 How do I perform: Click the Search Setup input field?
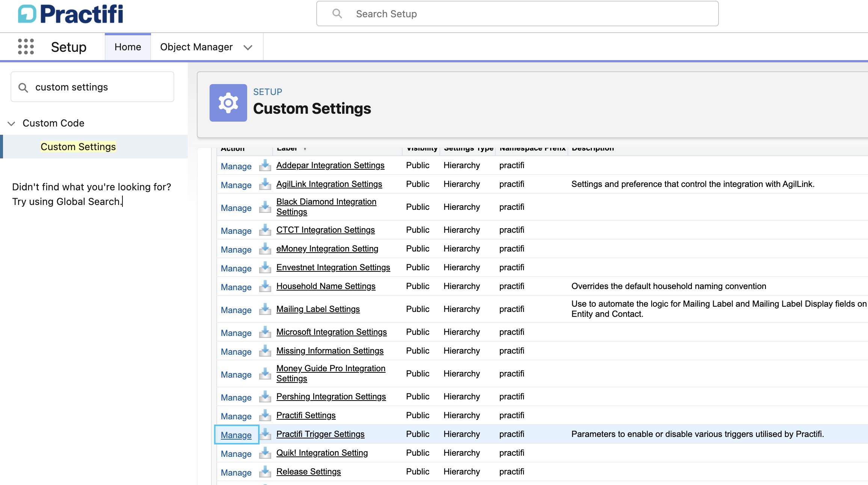tap(517, 14)
